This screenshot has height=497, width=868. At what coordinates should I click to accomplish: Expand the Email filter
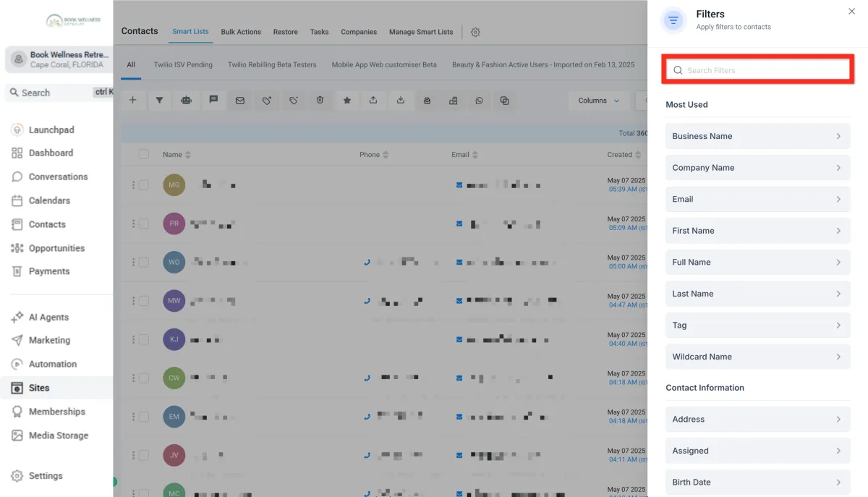pyautogui.click(x=757, y=199)
